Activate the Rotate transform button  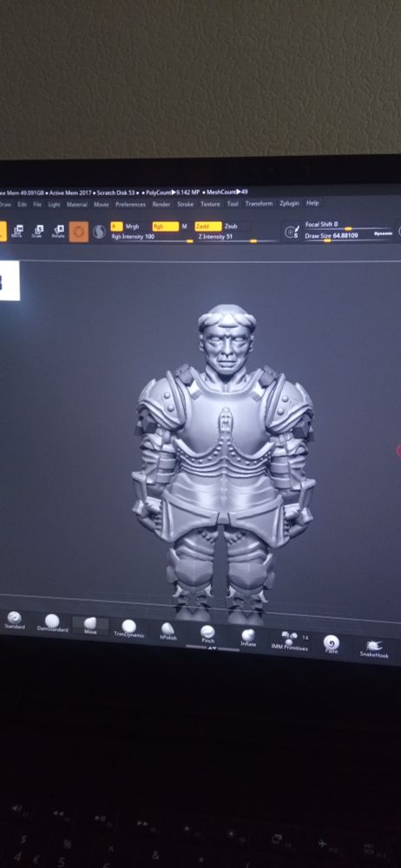pos(58,232)
